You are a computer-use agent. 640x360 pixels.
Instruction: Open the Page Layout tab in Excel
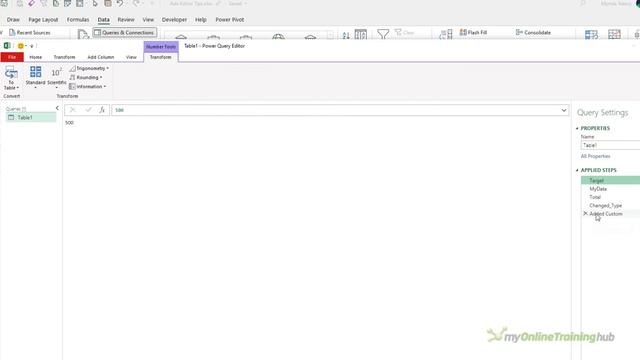[43, 20]
